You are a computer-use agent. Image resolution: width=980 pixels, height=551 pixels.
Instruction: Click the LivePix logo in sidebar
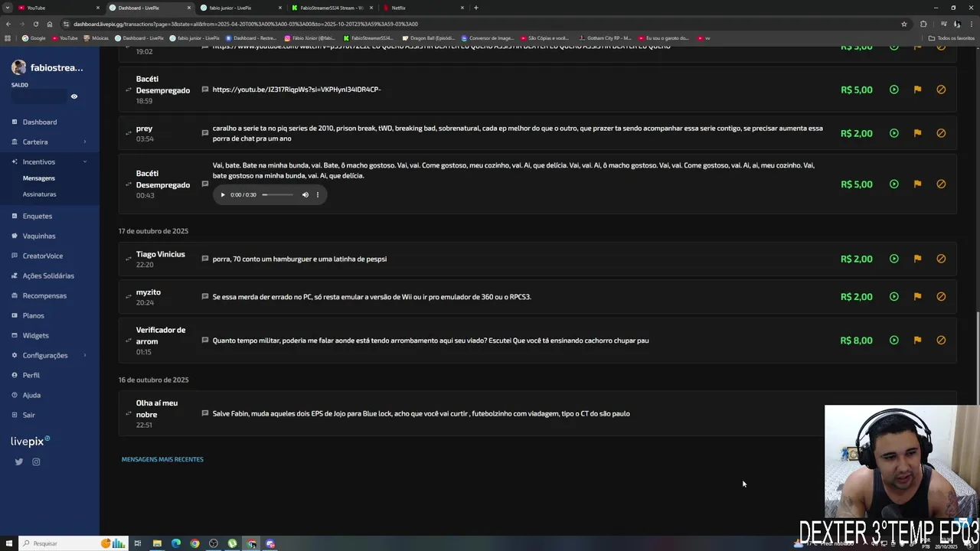click(30, 442)
